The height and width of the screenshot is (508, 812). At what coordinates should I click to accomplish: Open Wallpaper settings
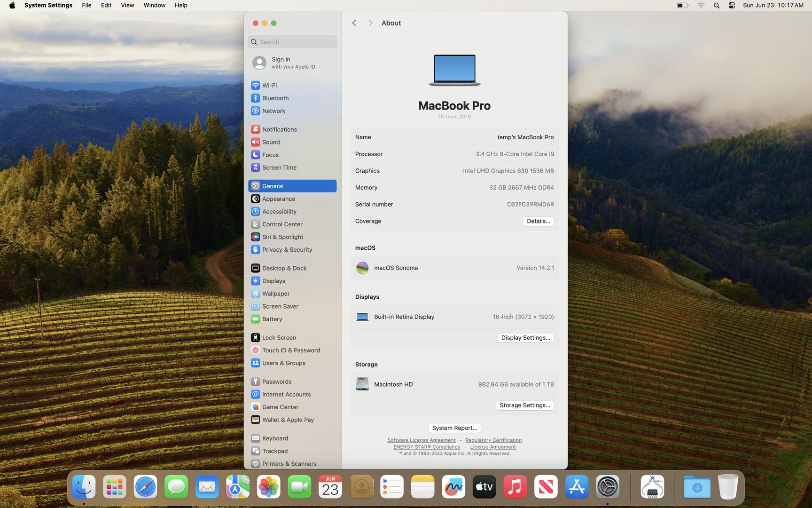[292, 294]
